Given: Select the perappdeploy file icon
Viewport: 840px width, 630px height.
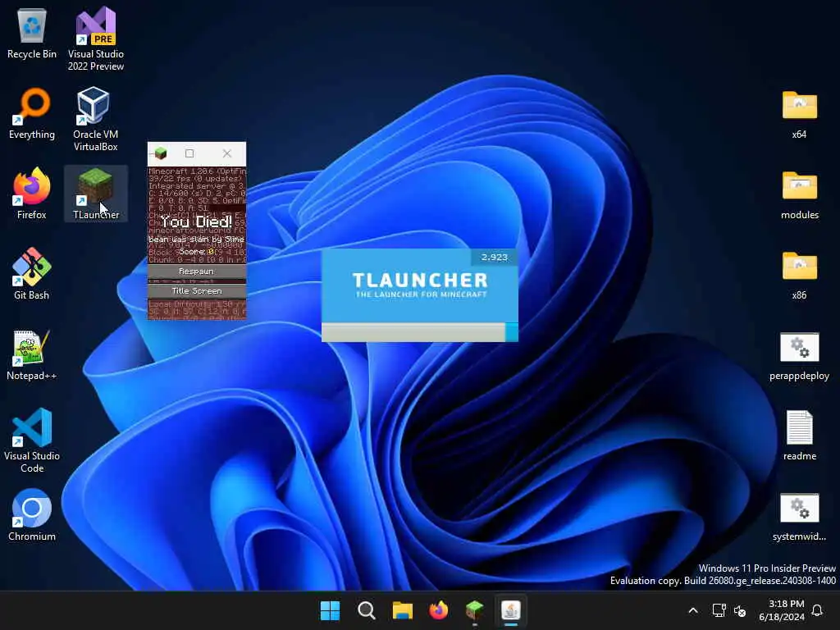Looking at the screenshot, I should (x=799, y=355).
